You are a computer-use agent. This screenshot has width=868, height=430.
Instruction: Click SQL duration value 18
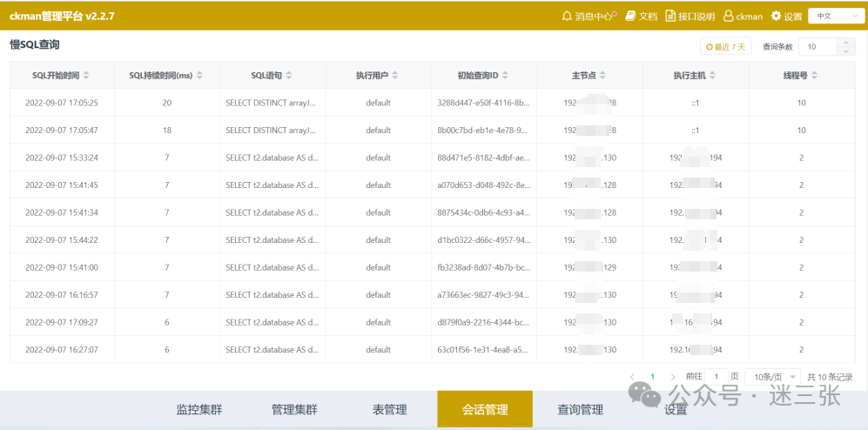[x=166, y=130]
